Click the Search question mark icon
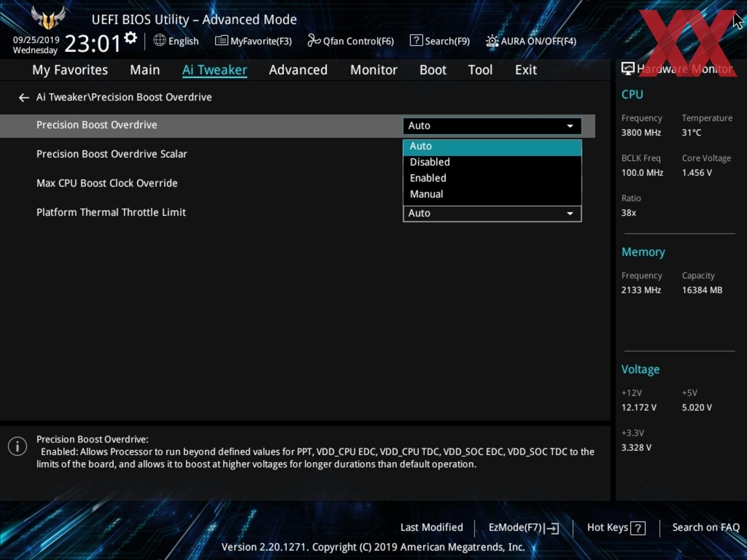The height and width of the screenshot is (560, 747). point(416,40)
